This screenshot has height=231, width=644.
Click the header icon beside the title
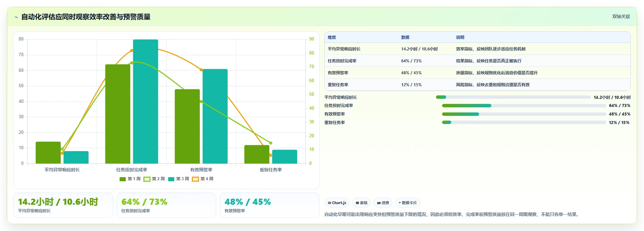pyautogui.click(x=16, y=17)
